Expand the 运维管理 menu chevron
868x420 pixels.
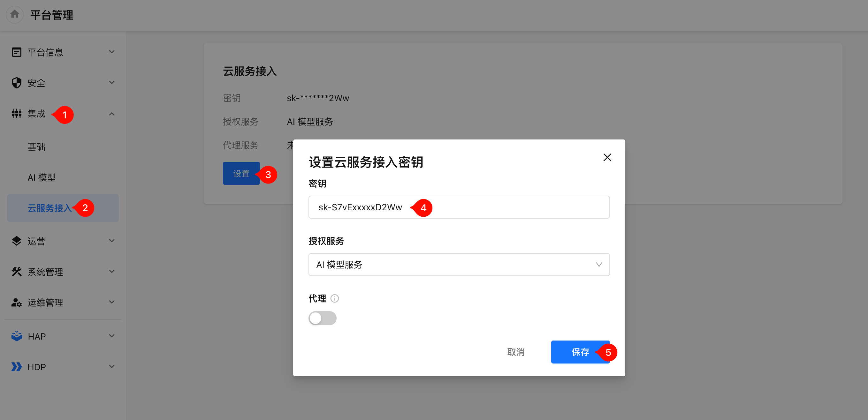pyautogui.click(x=112, y=302)
